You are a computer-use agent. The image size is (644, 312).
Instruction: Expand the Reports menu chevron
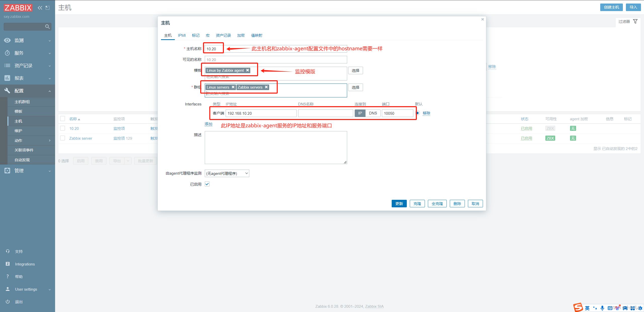click(50, 78)
